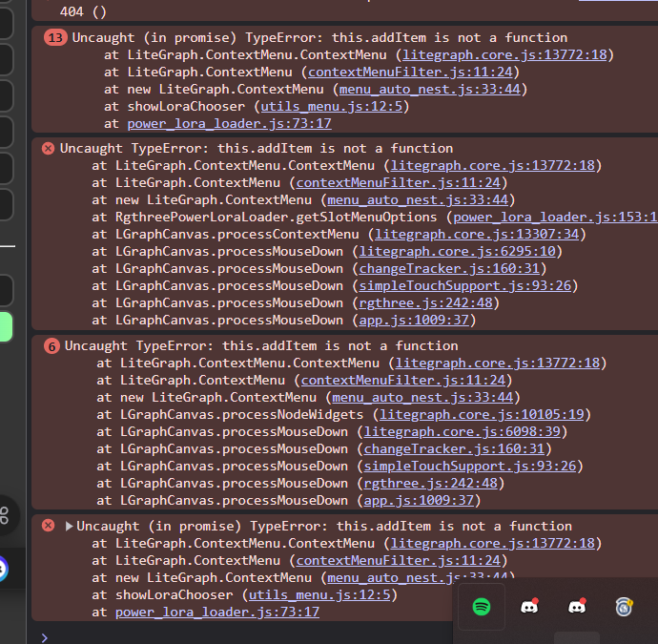
Task: Open the Discord icon beside the Spotify icon
Action: (529, 606)
